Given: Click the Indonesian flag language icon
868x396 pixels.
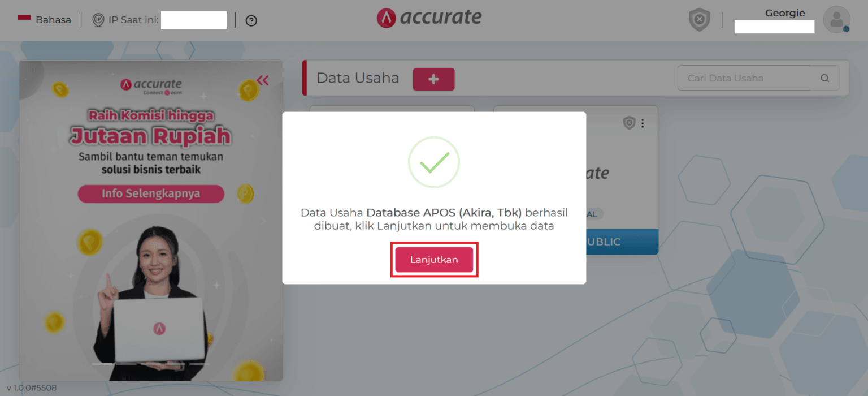Looking at the screenshot, I should tap(24, 18).
